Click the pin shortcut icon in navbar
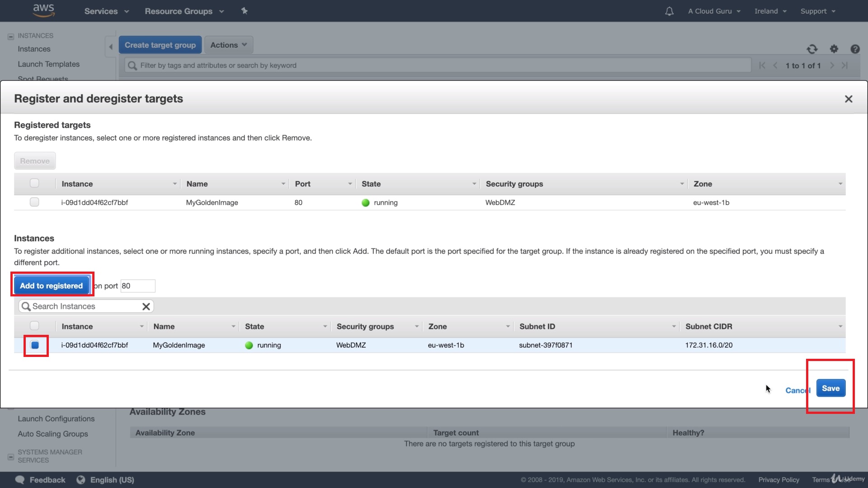868x488 pixels. pyautogui.click(x=244, y=11)
